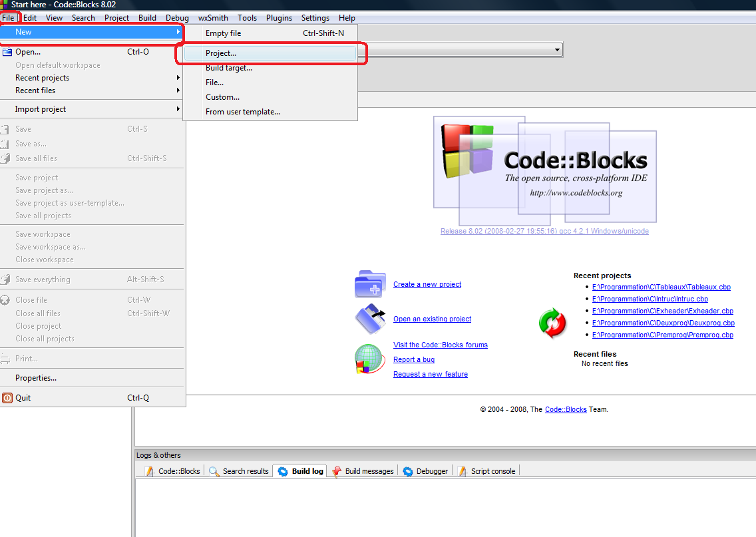Image resolution: width=756 pixels, height=537 pixels.
Task: Open the Plugins menu
Action: pos(279,18)
